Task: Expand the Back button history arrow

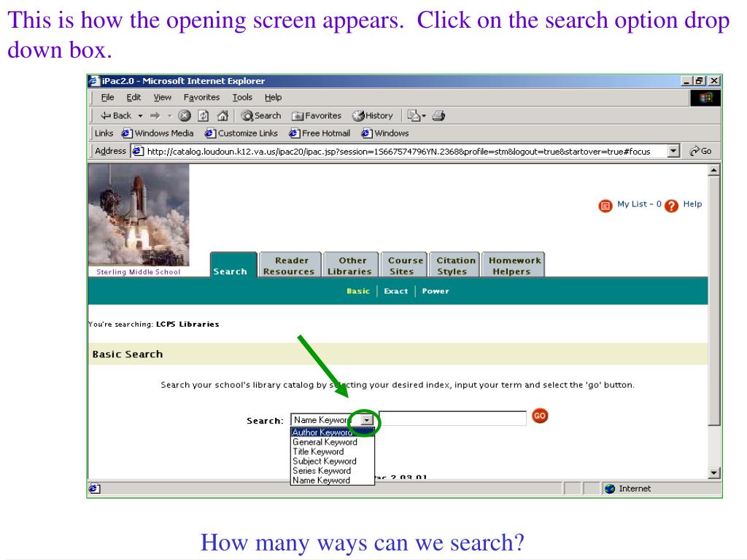Action: (x=140, y=116)
